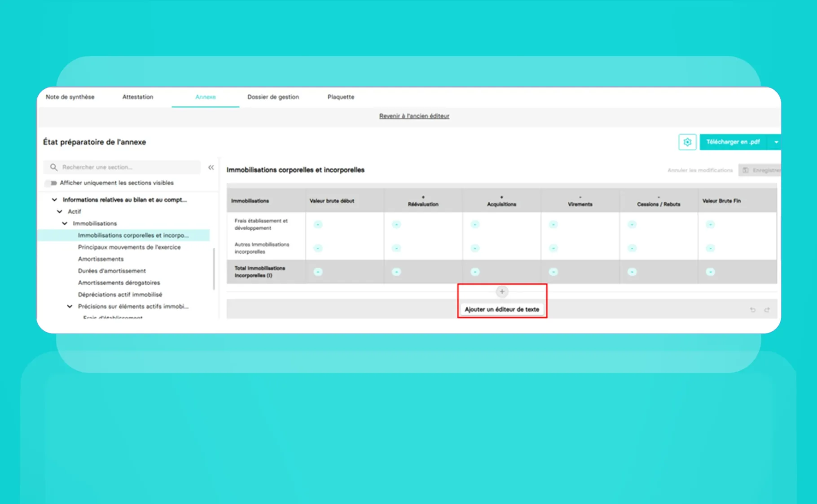Open the Télécharger dropdown arrow
Image resolution: width=817 pixels, height=504 pixels.
(x=776, y=142)
